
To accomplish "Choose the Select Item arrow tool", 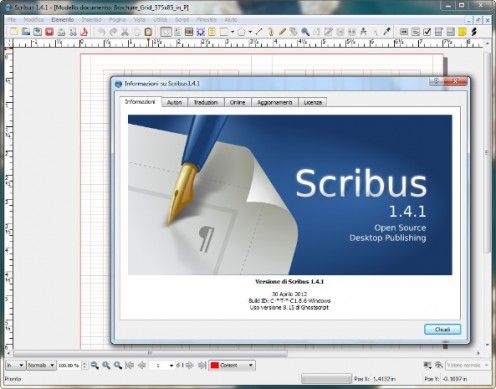I will [166, 32].
